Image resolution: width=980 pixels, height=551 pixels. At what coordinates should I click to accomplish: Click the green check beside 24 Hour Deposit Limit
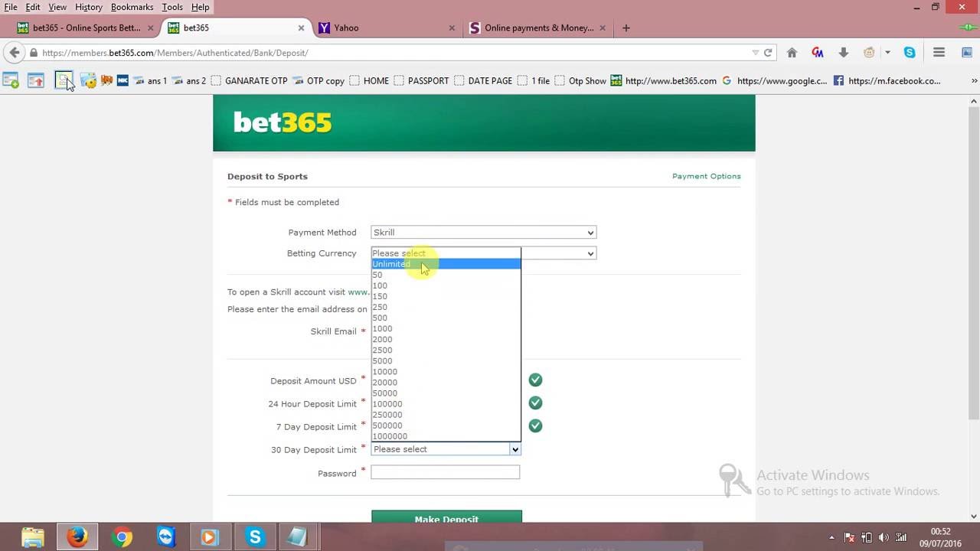pyautogui.click(x=535, y=403)
